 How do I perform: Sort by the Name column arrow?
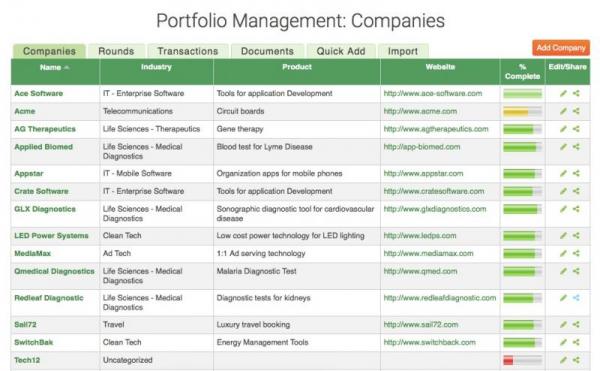[67, 67]
